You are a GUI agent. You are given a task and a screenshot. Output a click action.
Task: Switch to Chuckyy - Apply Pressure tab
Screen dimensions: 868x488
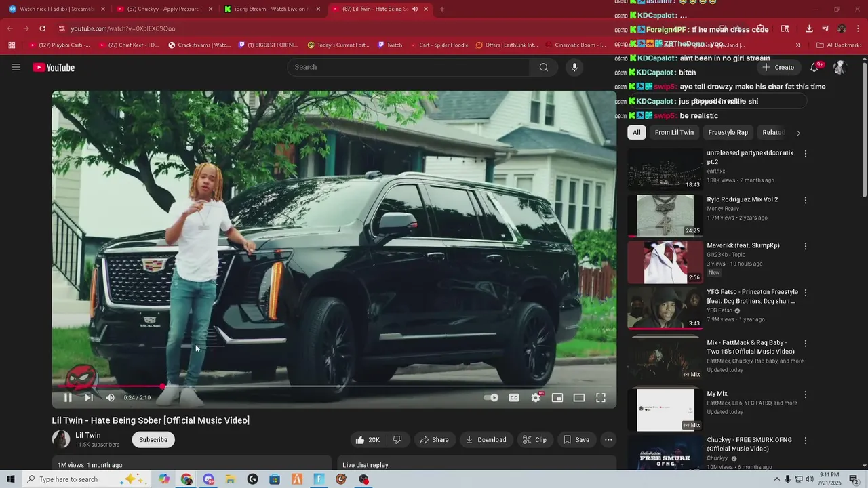(165, 9)
